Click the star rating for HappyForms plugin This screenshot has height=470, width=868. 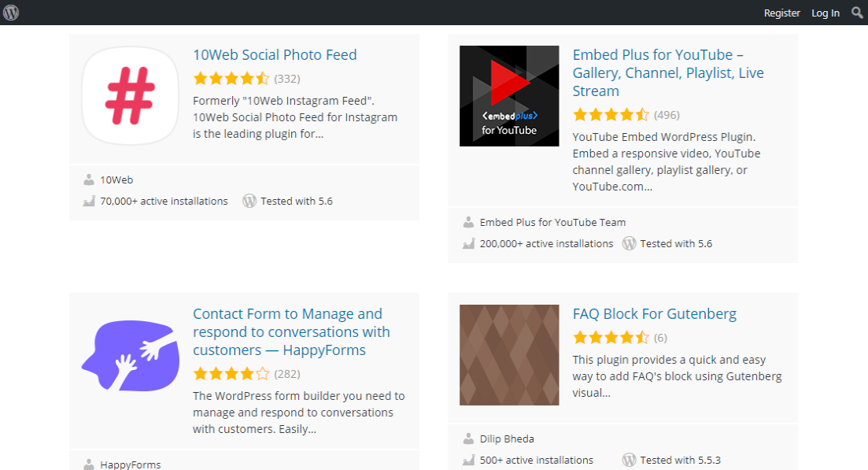[231, 374]
